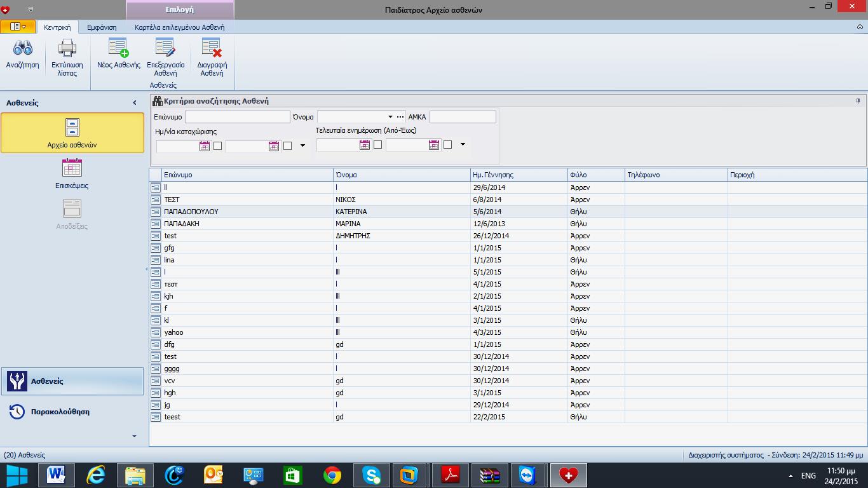Open the row icon for ΠΑΠΑΔΑΚΗ
Image resolution: width=868 pixels, height=488 pixels.
coord(156,224)
